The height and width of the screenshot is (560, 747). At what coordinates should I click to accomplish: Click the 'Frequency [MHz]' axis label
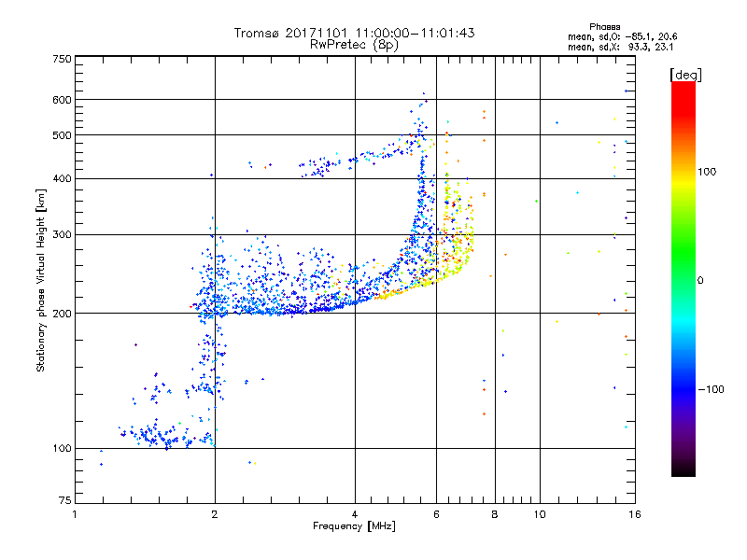click(x=354, y=526)
